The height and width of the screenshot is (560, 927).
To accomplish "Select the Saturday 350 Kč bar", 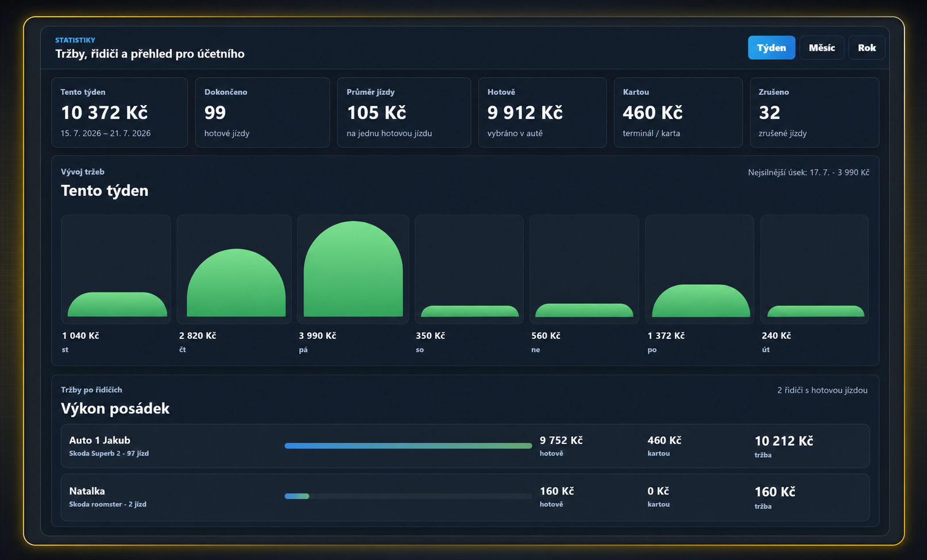I will (x=470, y=311).
